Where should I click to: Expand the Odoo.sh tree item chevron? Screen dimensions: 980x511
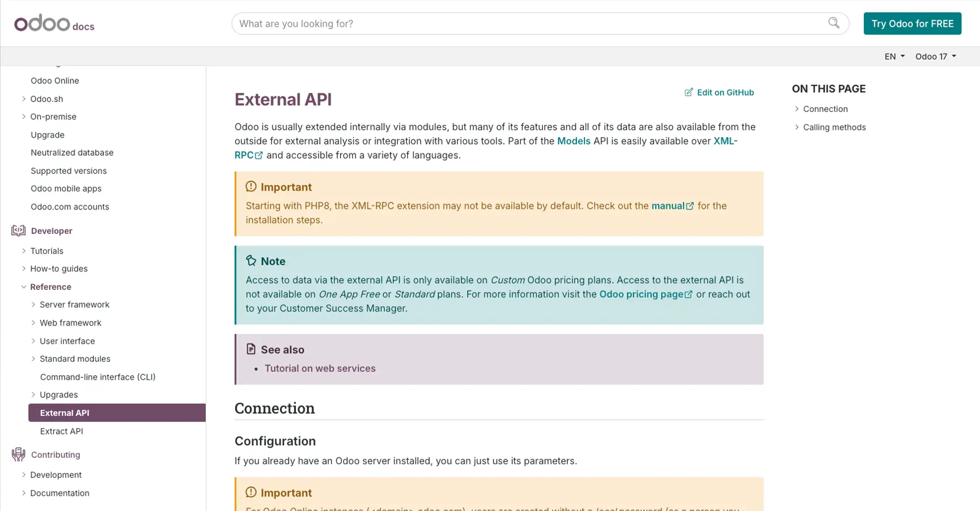(x=24, y=99)
